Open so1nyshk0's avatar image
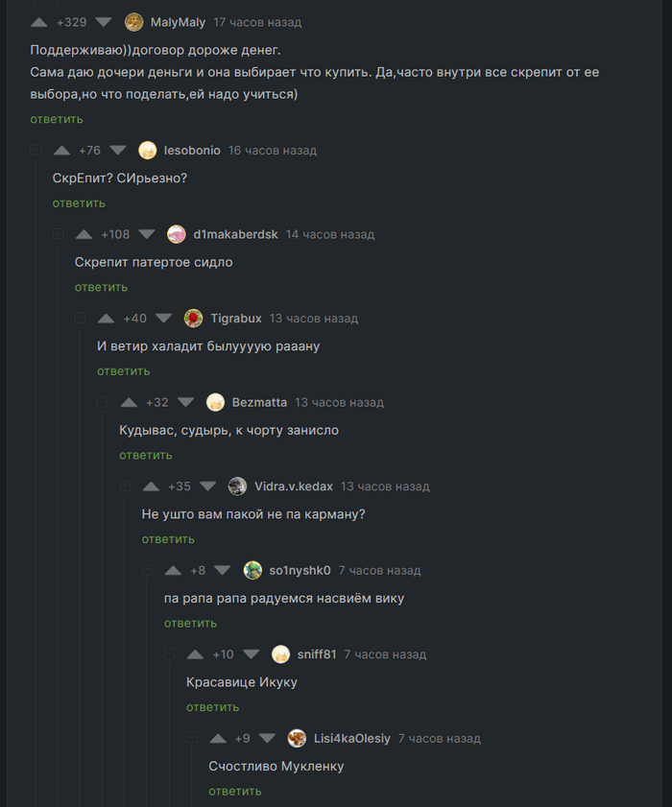Screen dimensions: 672x807 point(252,570)
